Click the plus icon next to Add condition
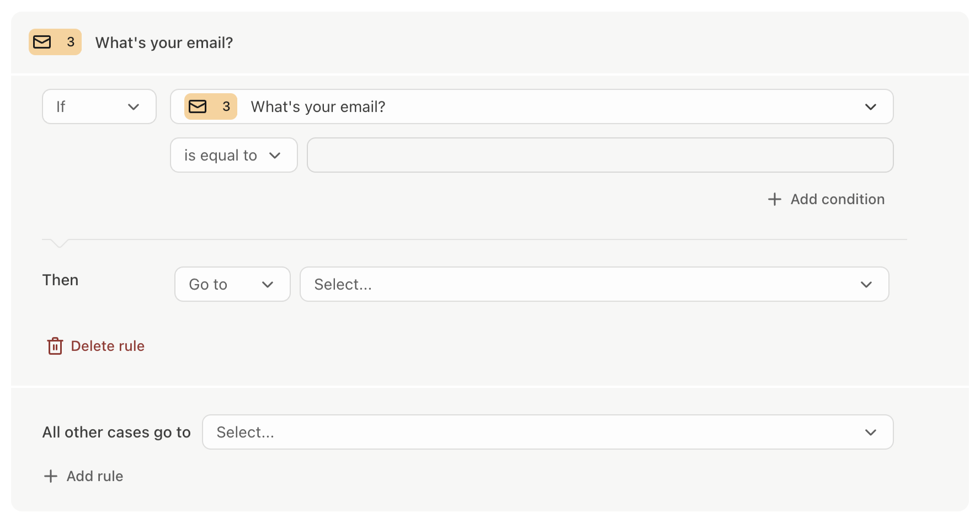 tap(775, 199)
